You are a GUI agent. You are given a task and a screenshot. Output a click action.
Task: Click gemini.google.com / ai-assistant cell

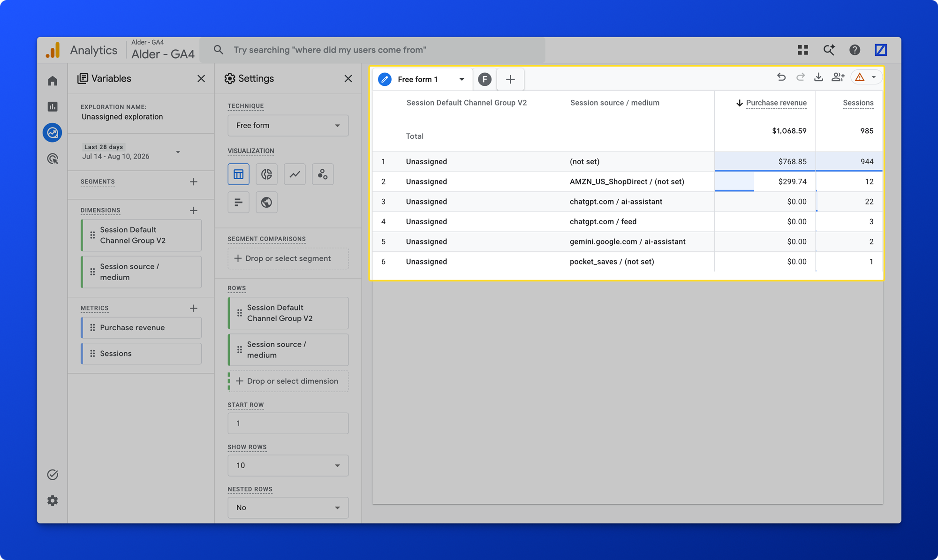[628, 242]
